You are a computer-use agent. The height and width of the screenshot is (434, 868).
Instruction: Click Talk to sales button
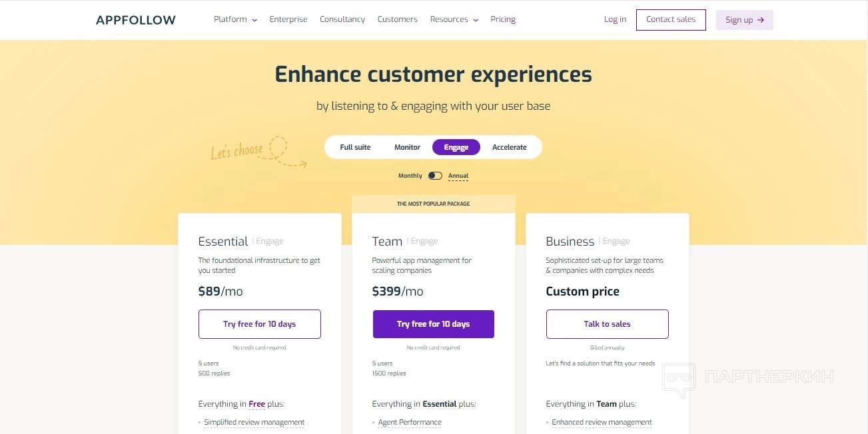coord(607,324)
